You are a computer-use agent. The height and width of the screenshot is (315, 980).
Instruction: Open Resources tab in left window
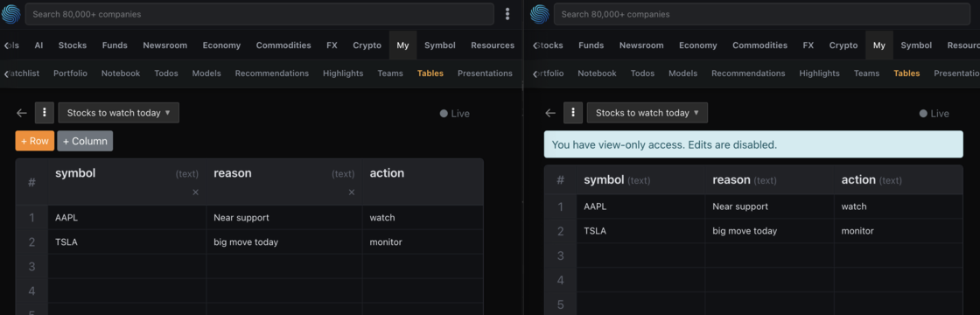coord(493,45)
